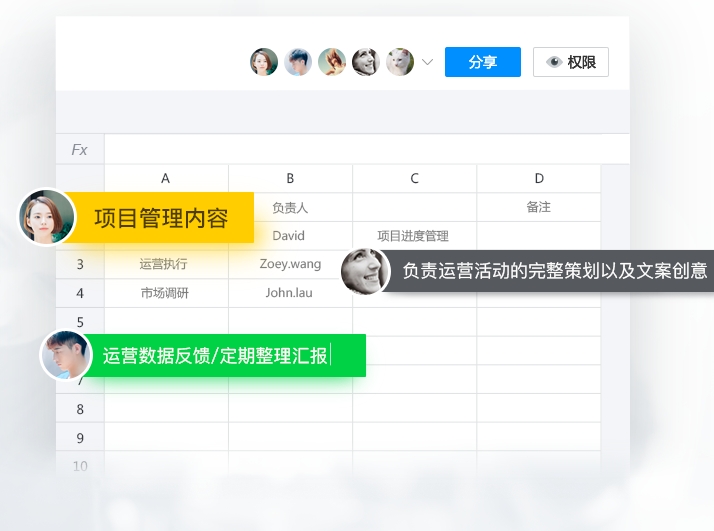Click the Zoey.wang cell
Viewport: 714px width, 531px height.
click(x=291, y=264)
